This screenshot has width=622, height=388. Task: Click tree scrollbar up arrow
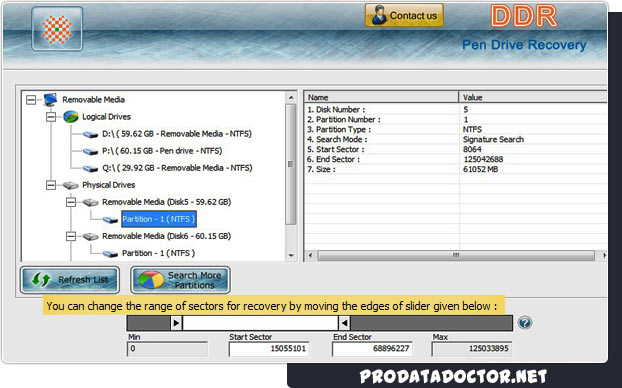coord(291,98)
